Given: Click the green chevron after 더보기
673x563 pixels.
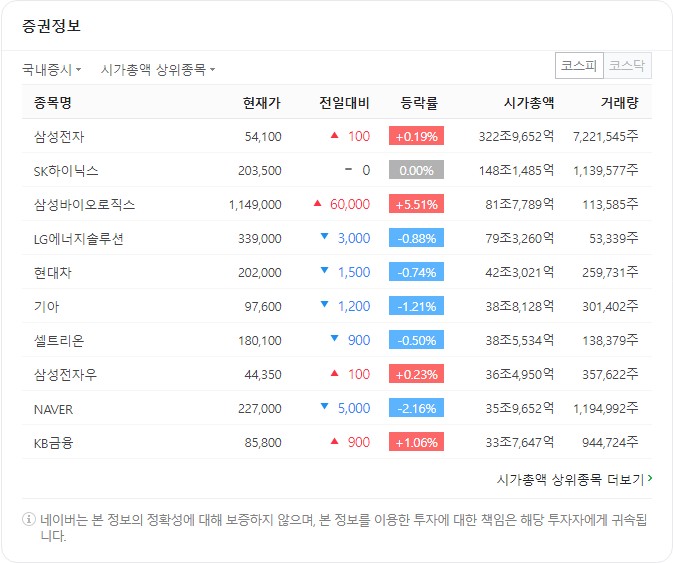Looking at the screenshot, I should [x=650, y=479].
